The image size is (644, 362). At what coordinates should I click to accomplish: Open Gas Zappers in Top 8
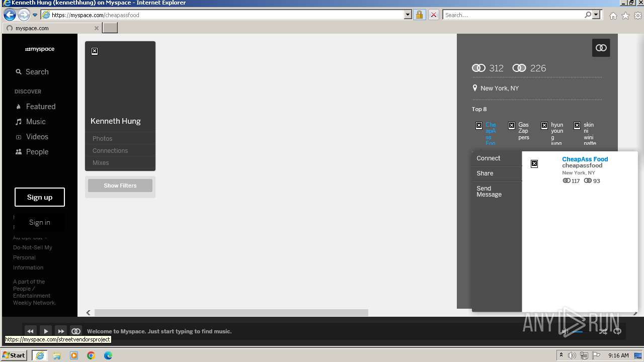pyautogui.click(x=524, y=131)
